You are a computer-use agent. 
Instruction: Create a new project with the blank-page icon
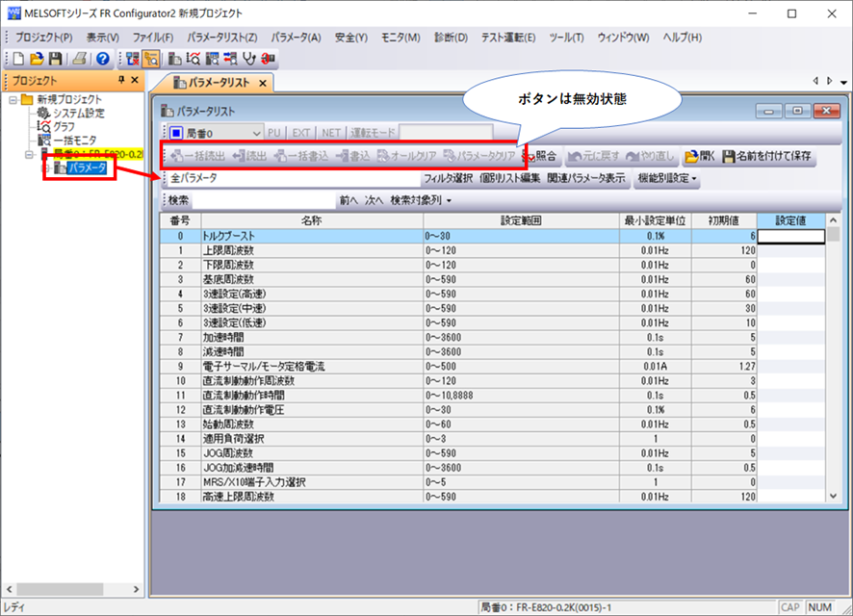18,58
